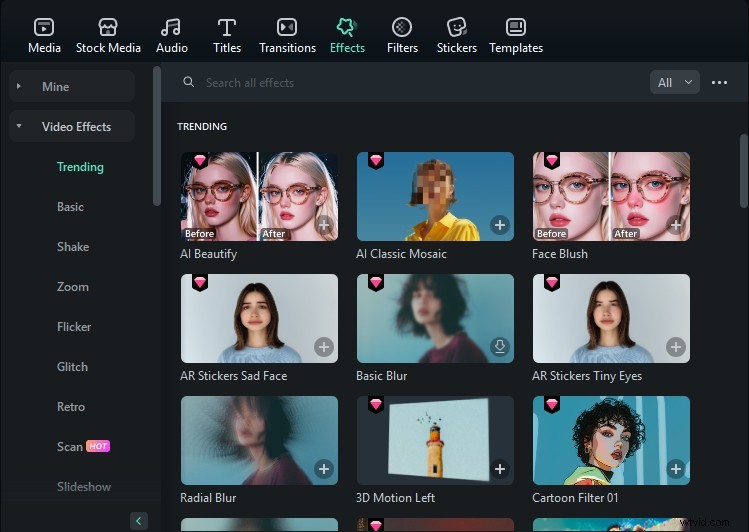Open the All filter dropdown

point(674,83)
